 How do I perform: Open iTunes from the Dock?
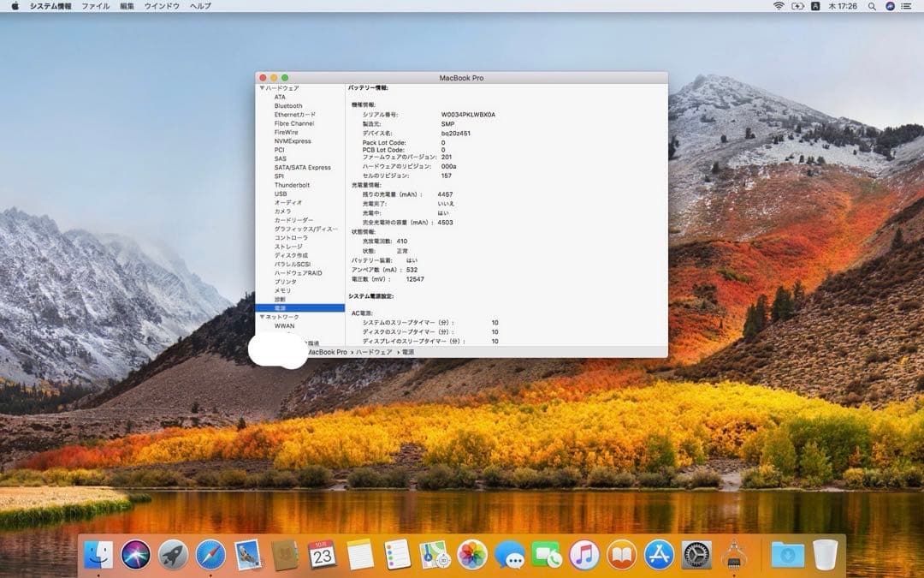(x=583, y=558)
